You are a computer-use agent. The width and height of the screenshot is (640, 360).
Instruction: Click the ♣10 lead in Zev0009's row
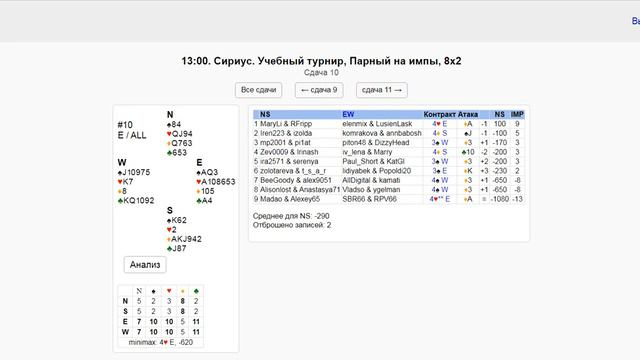coord(468,152)
